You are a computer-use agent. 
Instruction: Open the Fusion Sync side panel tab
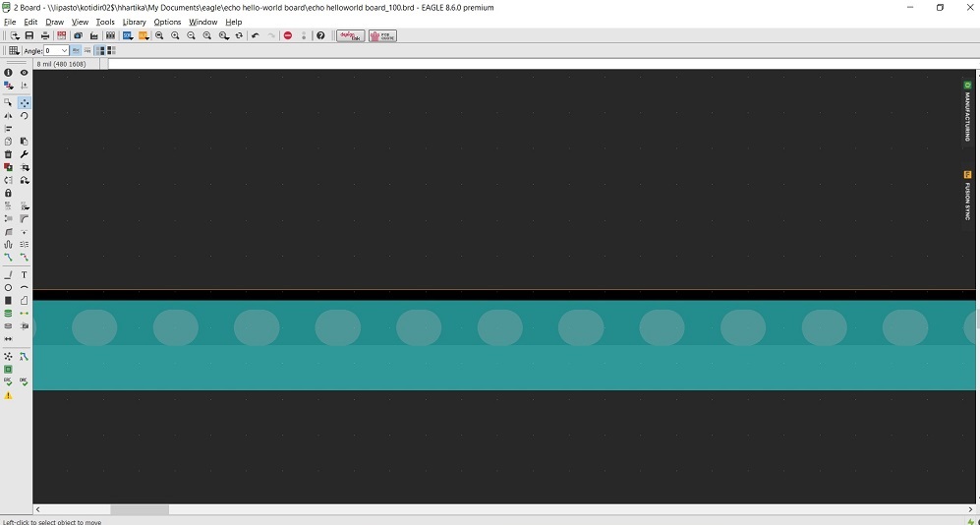(967, 196)
